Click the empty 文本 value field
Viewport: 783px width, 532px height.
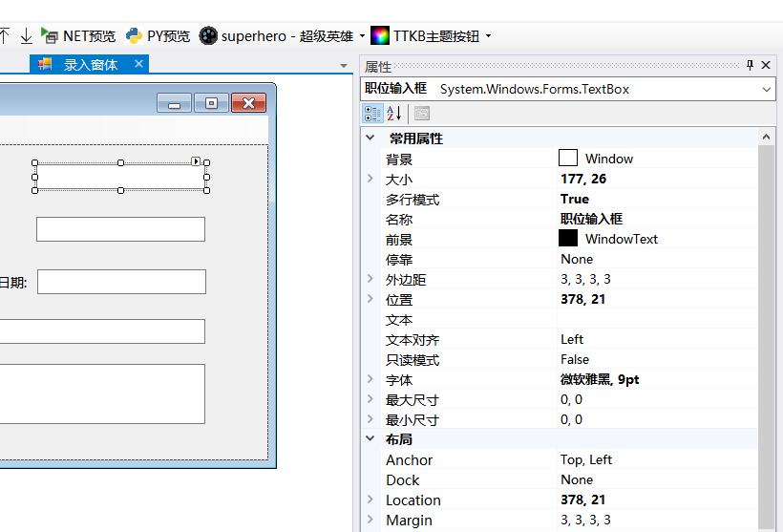coord(657,319)
